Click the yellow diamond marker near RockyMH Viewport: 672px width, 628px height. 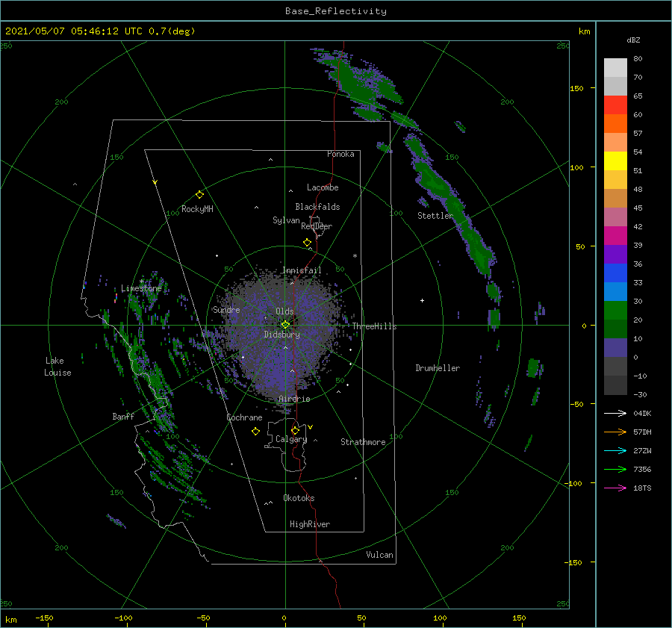point(199,195)
